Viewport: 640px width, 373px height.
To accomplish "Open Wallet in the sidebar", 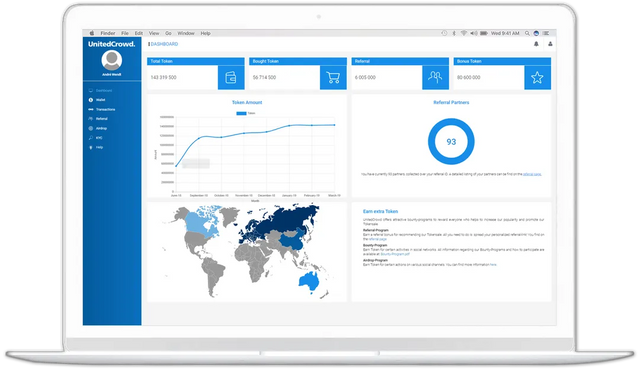I will pos(97,100).
